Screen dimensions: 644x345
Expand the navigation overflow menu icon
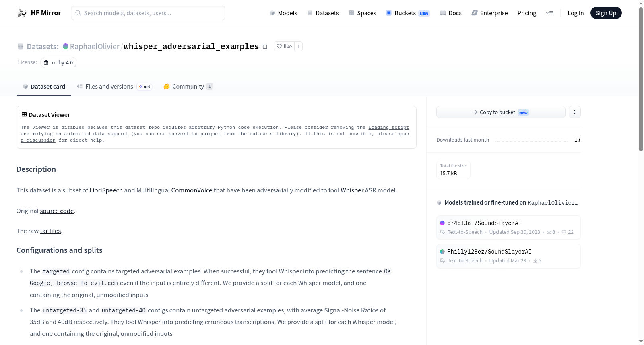549,13
